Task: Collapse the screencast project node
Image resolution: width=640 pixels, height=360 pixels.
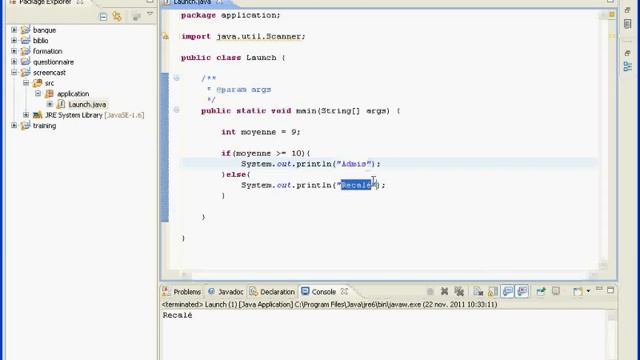Action: point(14,72)
